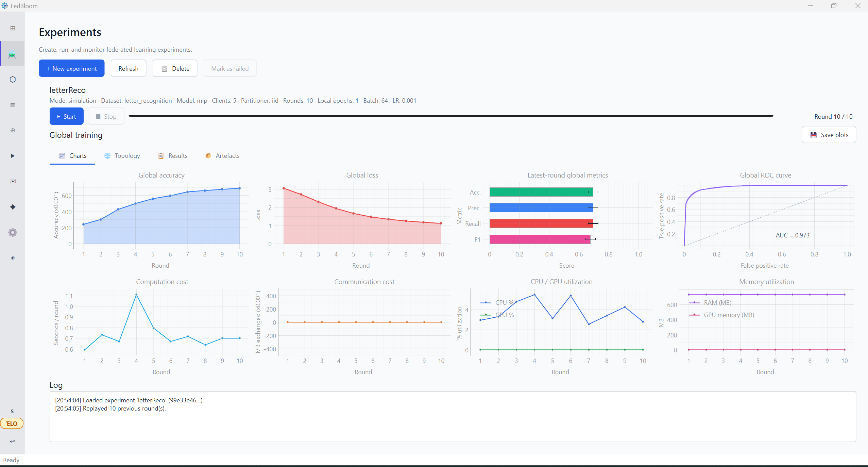Screen dimensions: 868x467
Task: Open the hexagon icon in sidebar
Action: (x=13, y=79)
